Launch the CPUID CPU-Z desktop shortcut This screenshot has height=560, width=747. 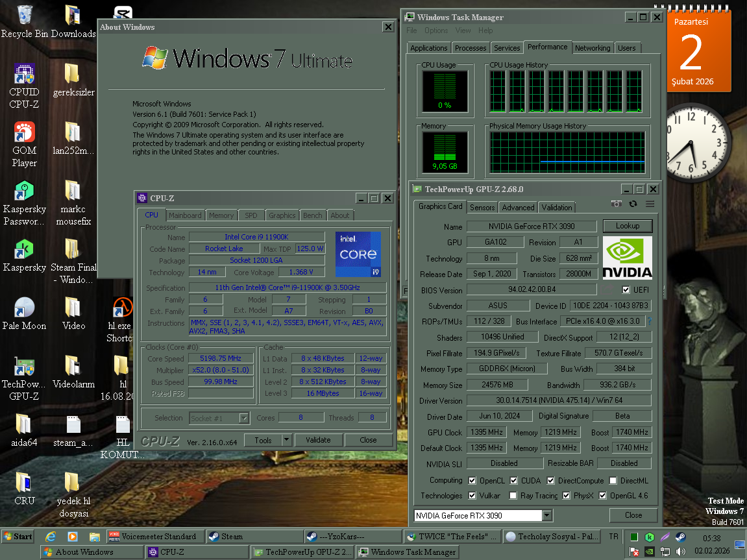[24, 86]
